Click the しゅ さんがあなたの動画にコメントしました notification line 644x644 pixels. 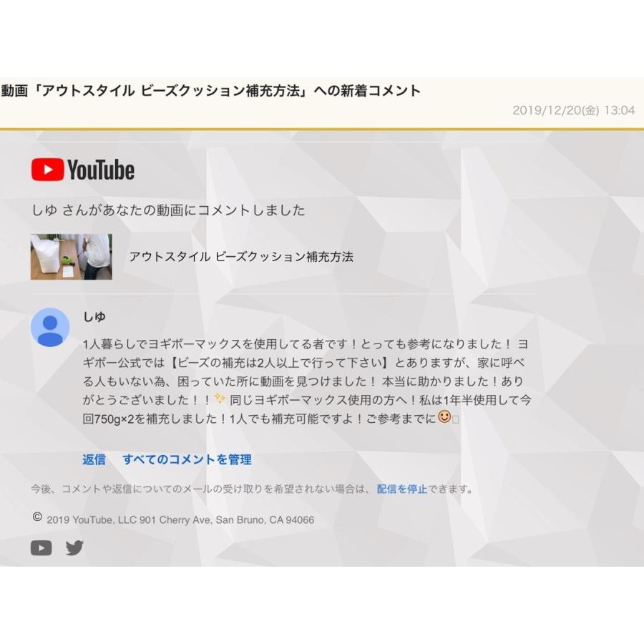click(x=168, y=210)
